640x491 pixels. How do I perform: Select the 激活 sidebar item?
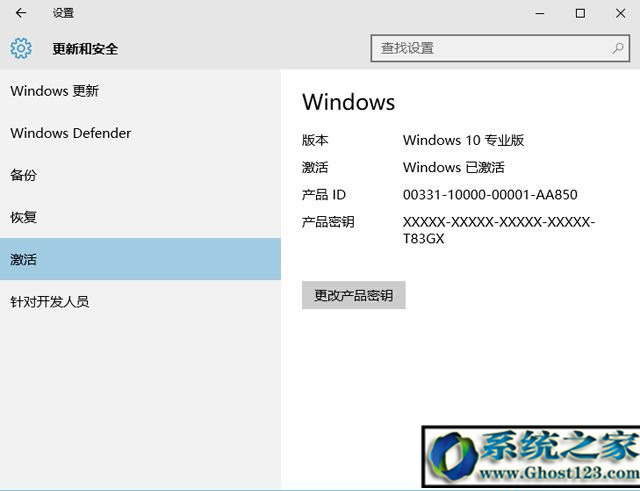click(140, 259)
